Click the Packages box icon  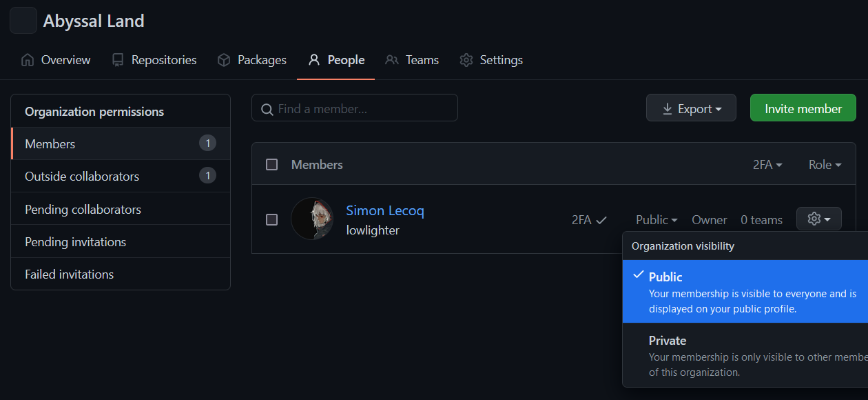pos(223,60)
